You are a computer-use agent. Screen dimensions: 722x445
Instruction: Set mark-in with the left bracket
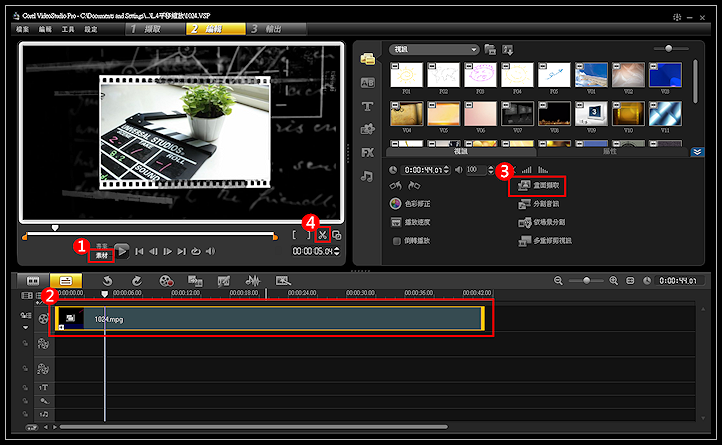(x=295, y=235)
